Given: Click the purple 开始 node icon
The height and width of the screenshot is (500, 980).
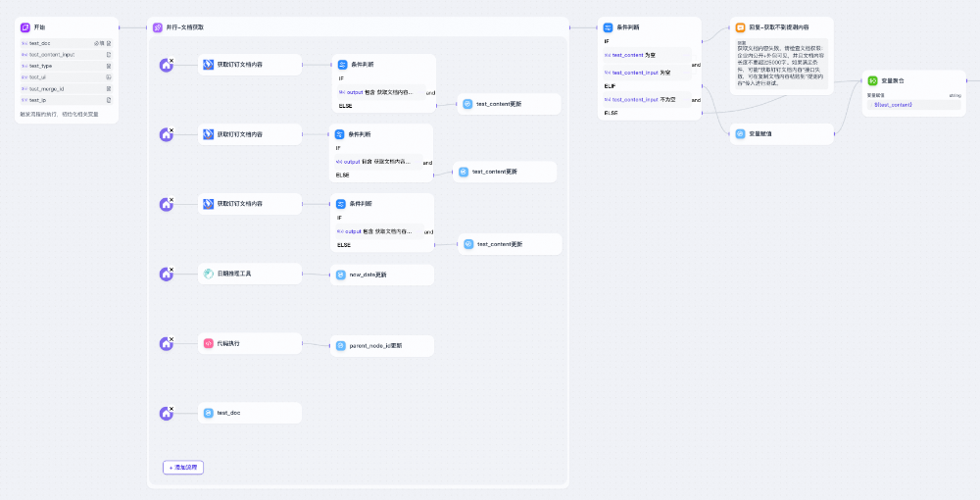Looking at the screenshot, I should (25, 27).
